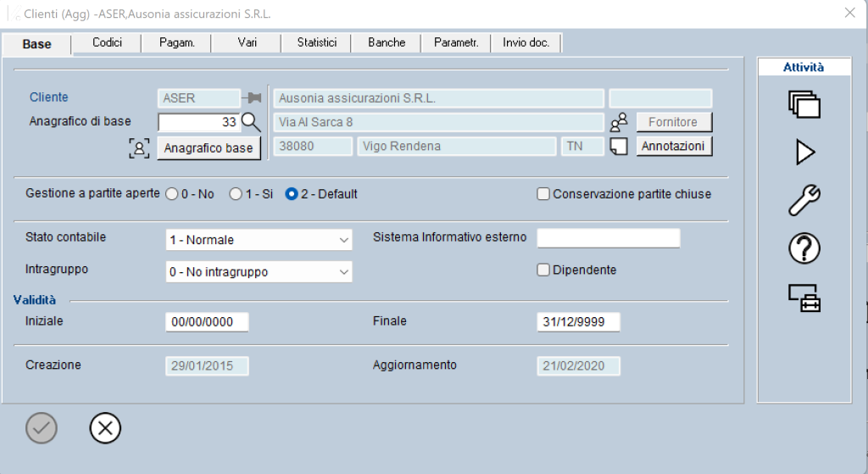
Task: Click the magnifier search icon beside Anagrafico di base
Action: (252, 122)
